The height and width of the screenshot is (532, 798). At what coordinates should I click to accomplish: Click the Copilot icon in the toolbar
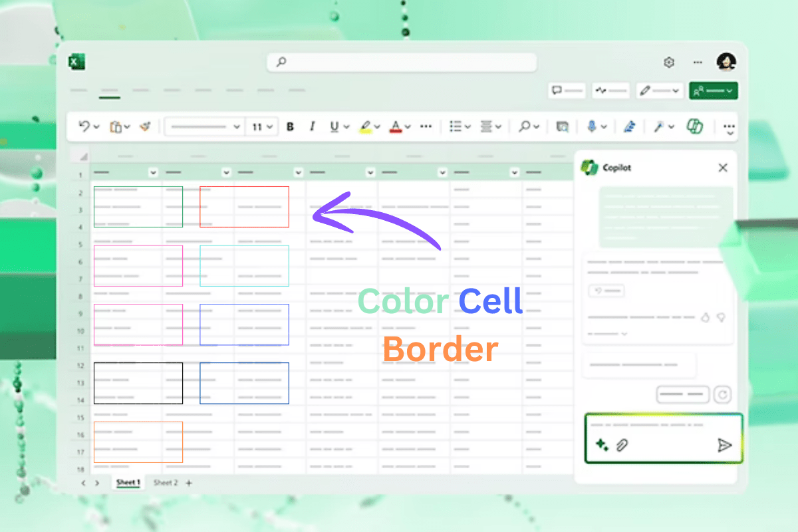(695, 126)
